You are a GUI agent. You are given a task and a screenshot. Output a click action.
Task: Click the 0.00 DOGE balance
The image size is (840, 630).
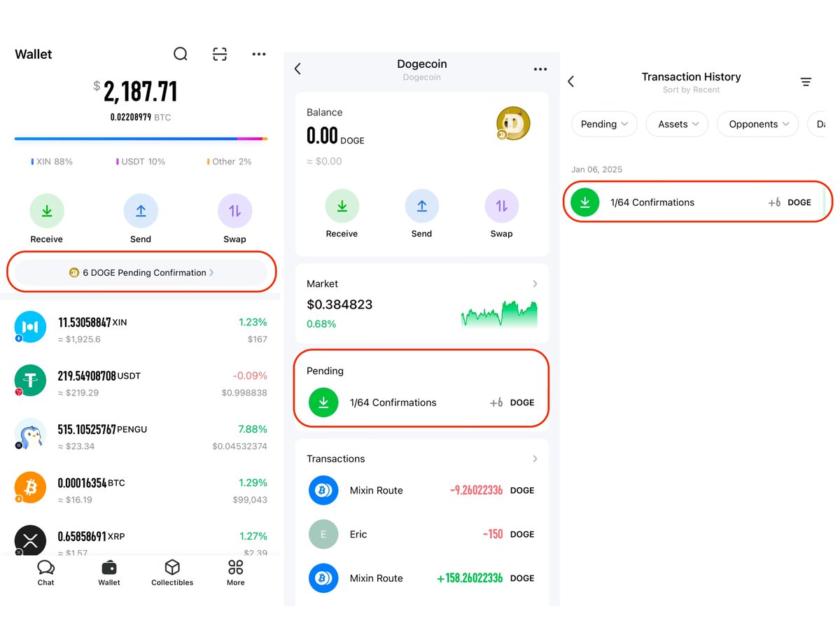point(335,136)
